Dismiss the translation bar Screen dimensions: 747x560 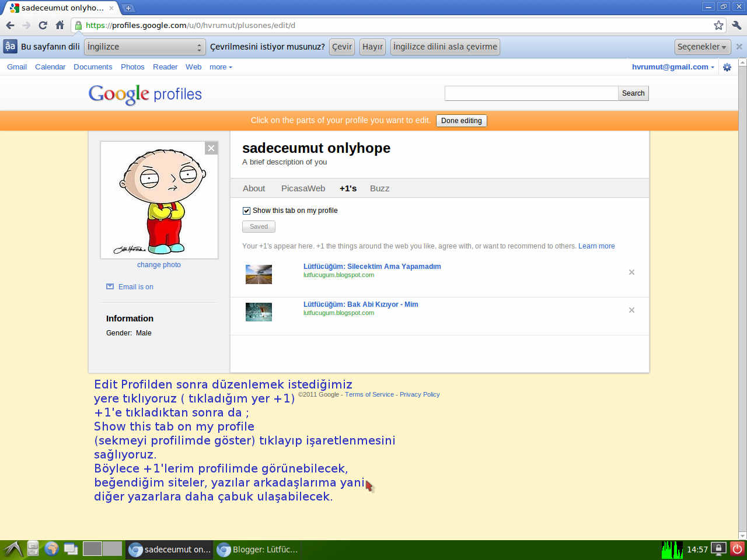click(739, 47)
